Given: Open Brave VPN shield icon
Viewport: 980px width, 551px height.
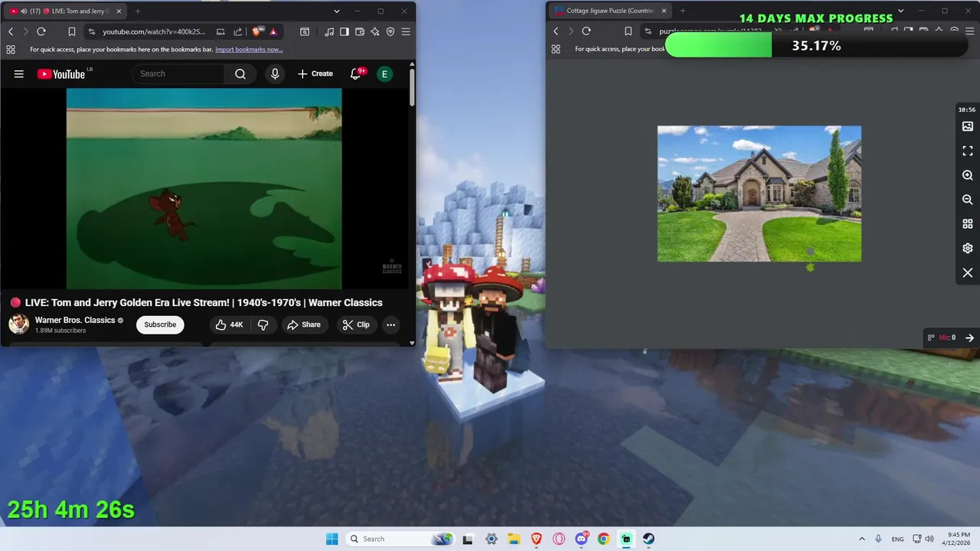Looking at the screenshot, I should 390,31.
